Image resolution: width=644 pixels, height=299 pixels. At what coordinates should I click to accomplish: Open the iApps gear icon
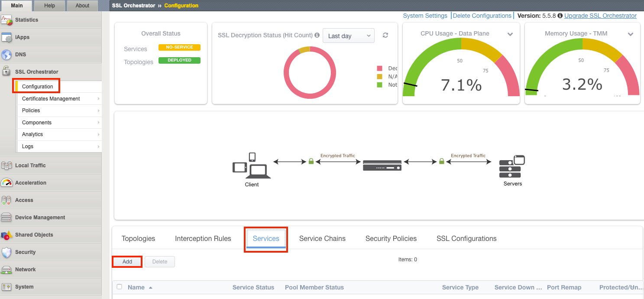(6, 37)
